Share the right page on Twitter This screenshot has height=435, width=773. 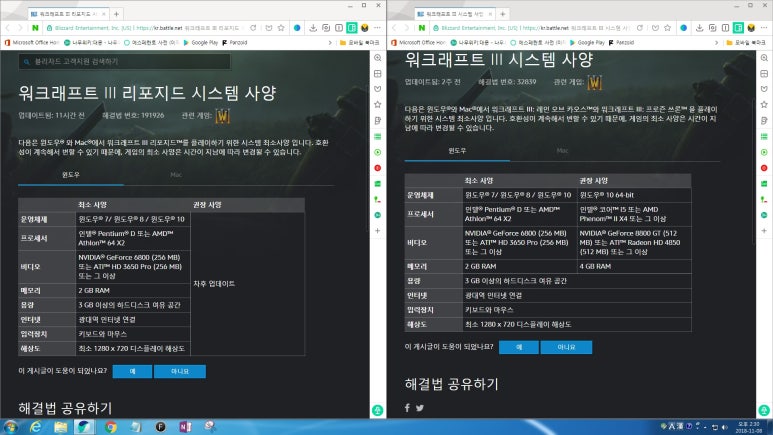[420, 408]
